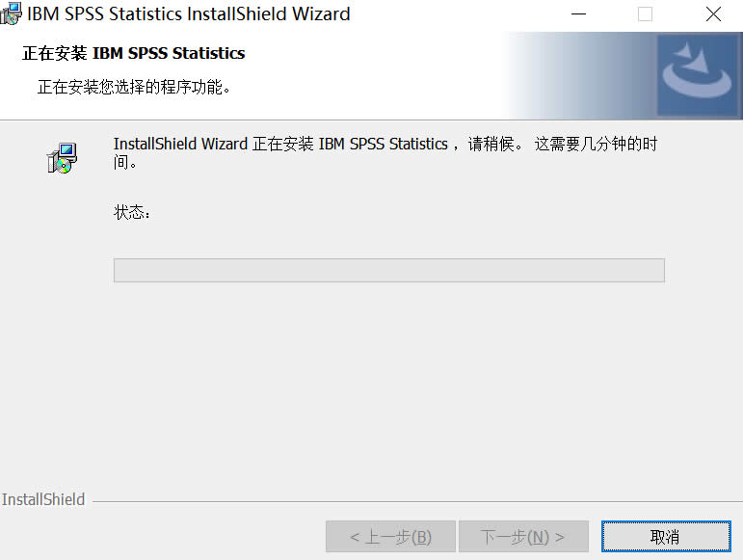The height and width of the screenshot is (560, 743).
Task: Click the 间。 wrapped text line
Action: pos(125,163)
